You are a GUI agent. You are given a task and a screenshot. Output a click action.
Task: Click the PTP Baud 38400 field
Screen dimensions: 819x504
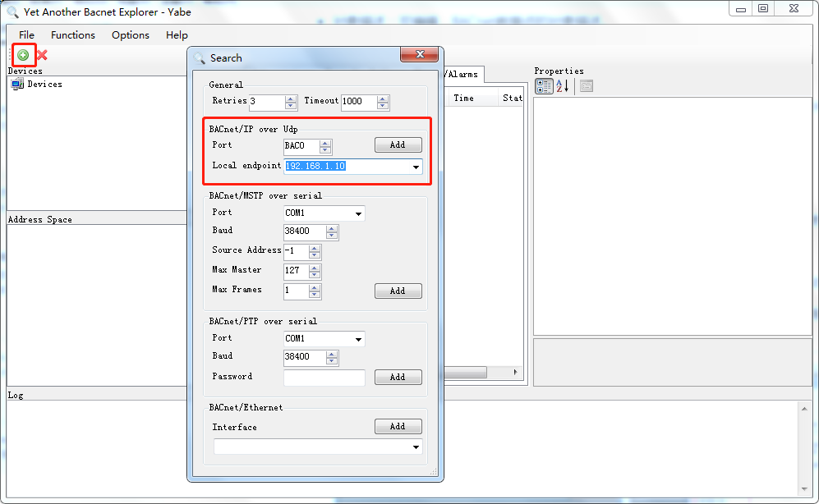(x=305, y=357)
